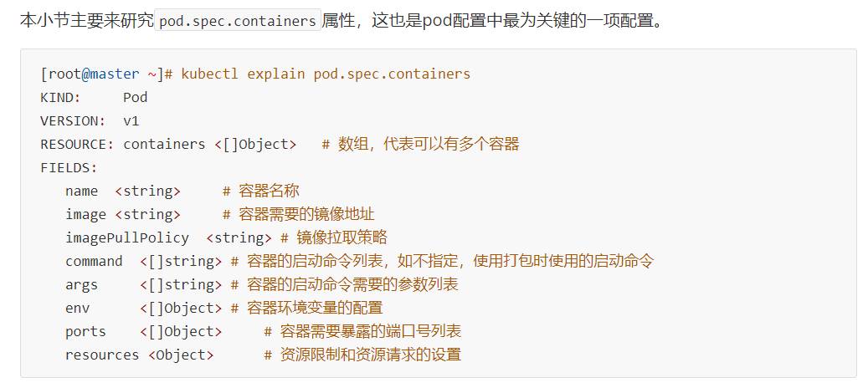This screenshot has width=868, height=388.
Task: Click the root@master prompt text
Action: (x=94, y=74)
